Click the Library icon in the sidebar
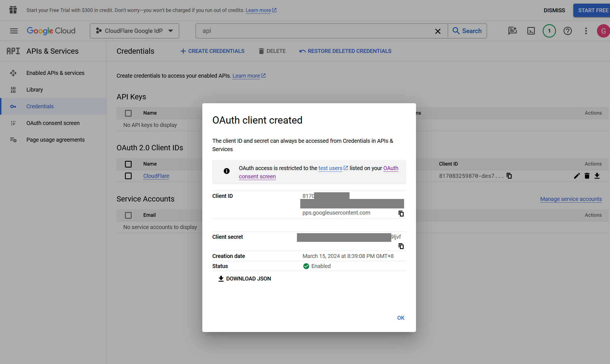Image resolution: width=610 pixels, height=364 pixels. click(13, 90)
